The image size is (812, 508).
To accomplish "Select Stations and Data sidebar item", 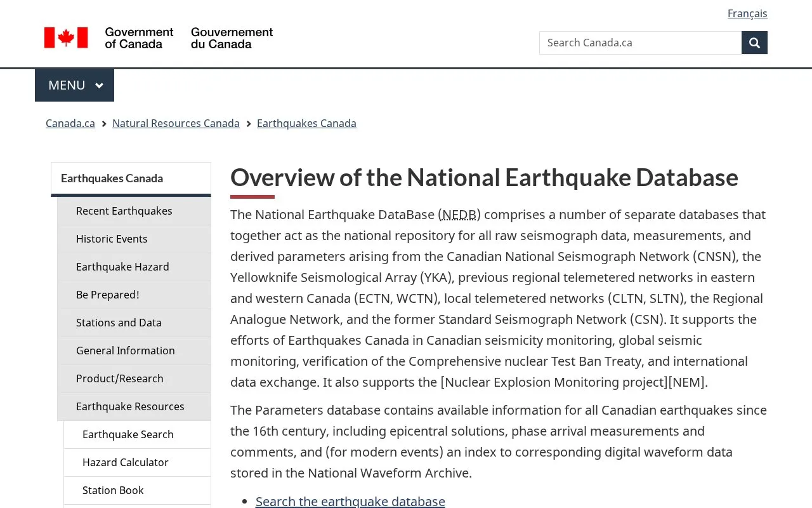I will pyautogui.click(x=134, y=323).
